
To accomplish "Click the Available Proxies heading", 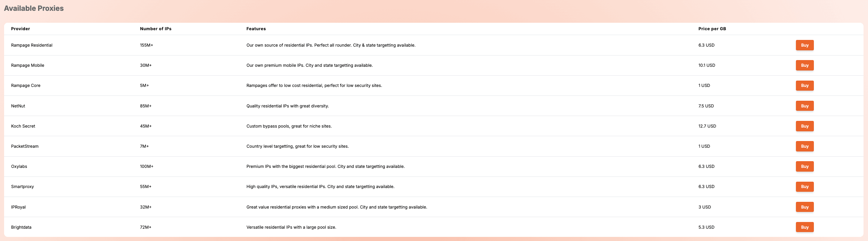I will (34, 8).
